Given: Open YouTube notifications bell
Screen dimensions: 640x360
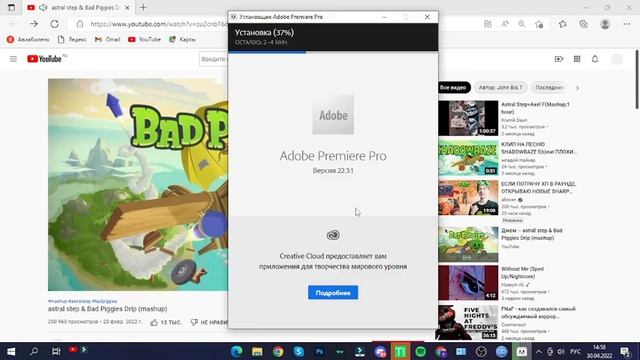Looking at the screenshot, I should (595, 59).
